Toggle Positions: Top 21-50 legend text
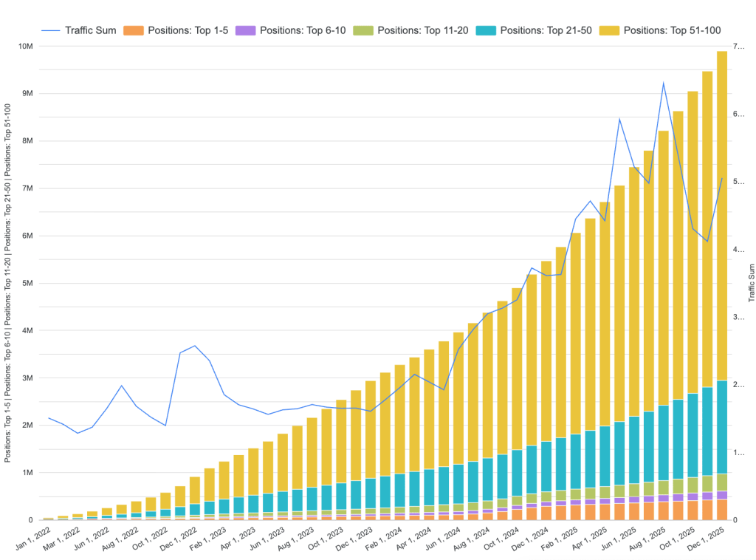The width and height of the screenshot is (756, 560). click(x=548, y=30)
